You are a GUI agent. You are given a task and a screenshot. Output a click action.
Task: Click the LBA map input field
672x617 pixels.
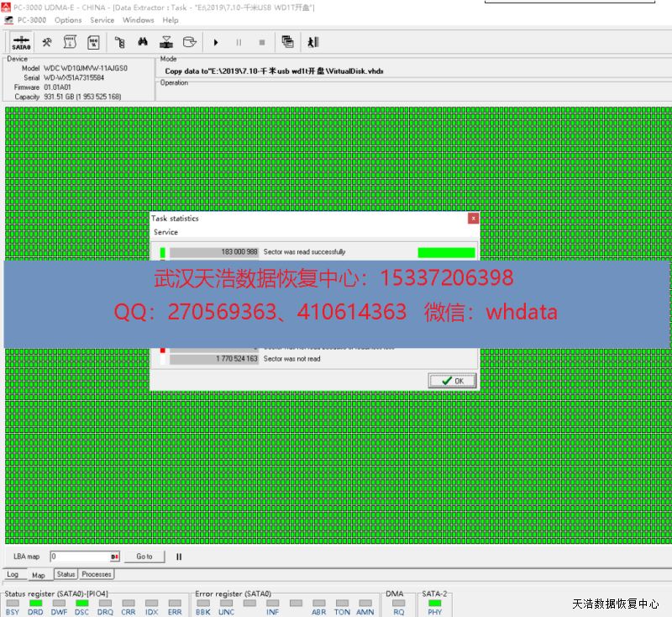[x=79, y=556]
